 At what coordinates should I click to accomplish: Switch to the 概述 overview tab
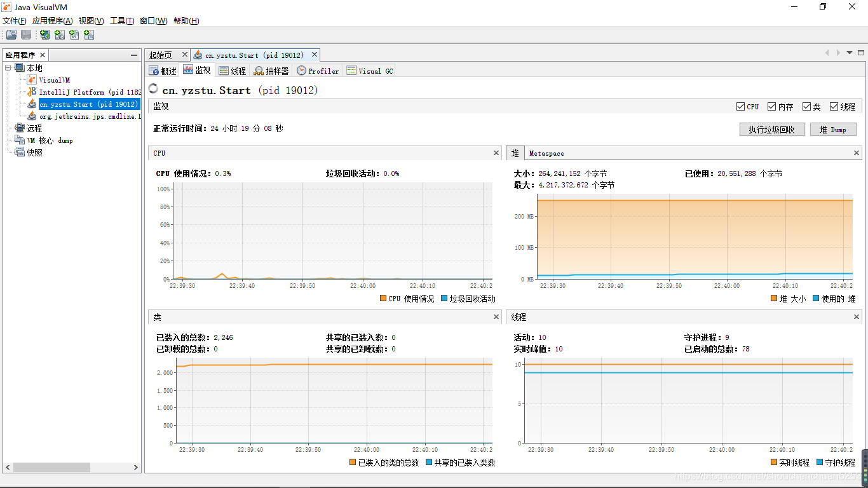click(x=163, y=71)
